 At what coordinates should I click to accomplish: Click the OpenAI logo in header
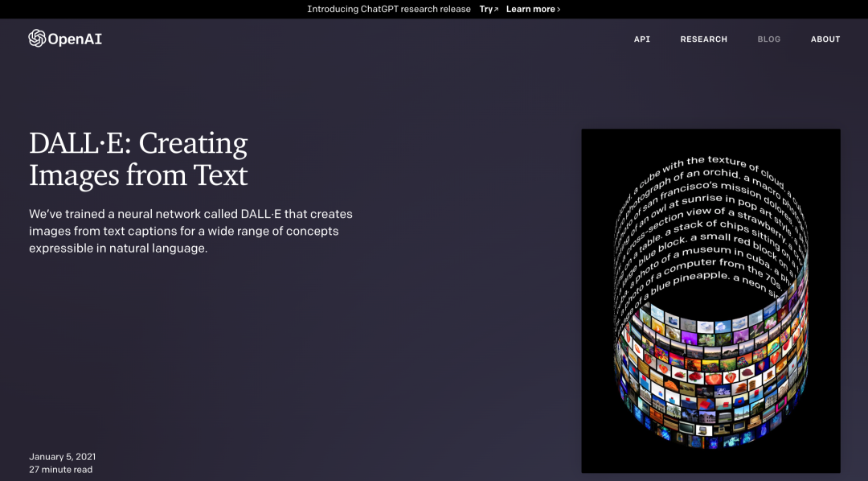pyautogui.click(x=65, y=39)
